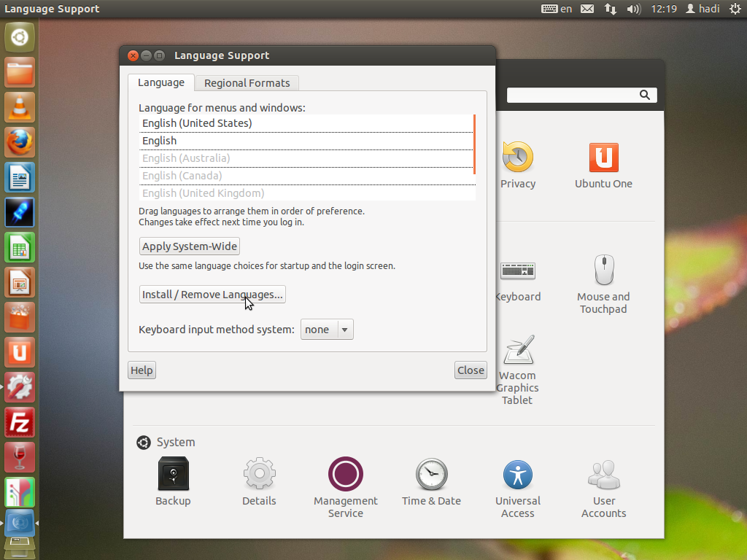Open Time & Date settings

[x=431, y=475]
